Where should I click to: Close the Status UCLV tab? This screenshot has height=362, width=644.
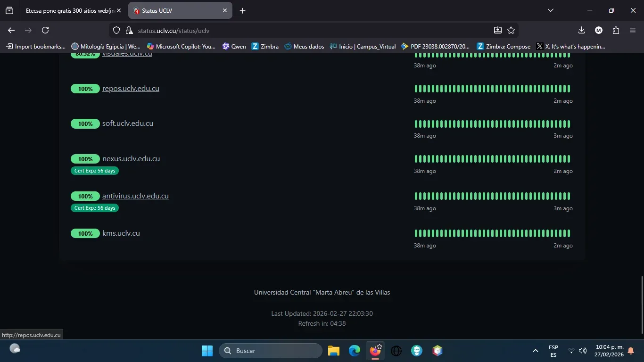pos(225,10)
